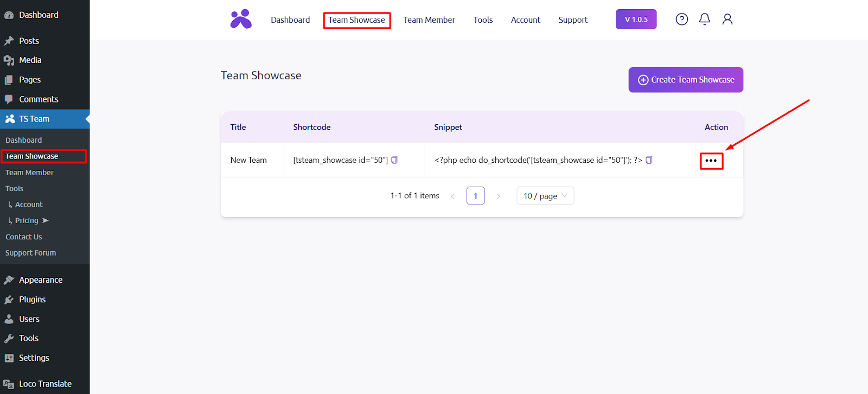Screen dimensions: 868x394
Task: Copy the PHP snippet using copy icon
Action: [649, 160]
